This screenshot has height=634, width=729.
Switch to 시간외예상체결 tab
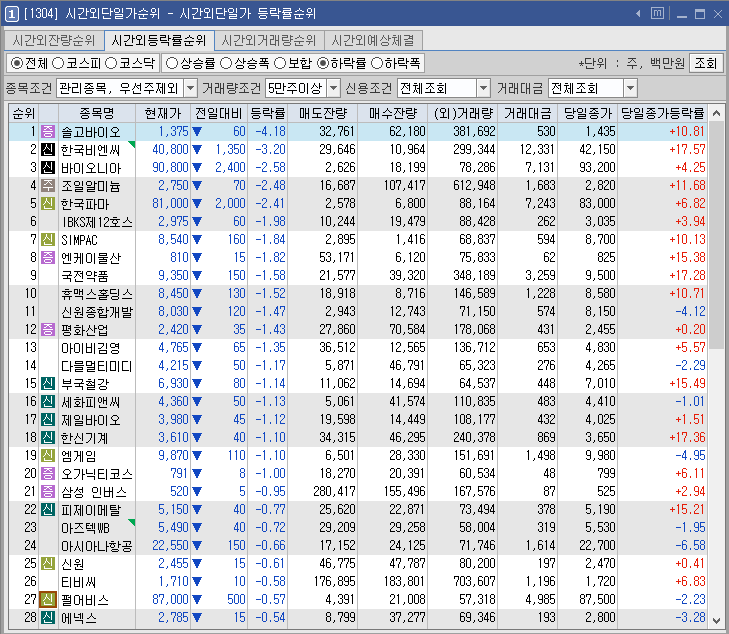[373, 40]
